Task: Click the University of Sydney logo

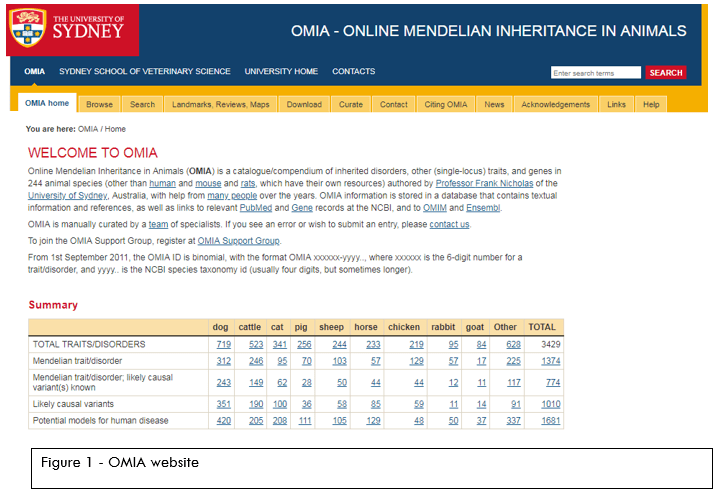Action: 72,30
